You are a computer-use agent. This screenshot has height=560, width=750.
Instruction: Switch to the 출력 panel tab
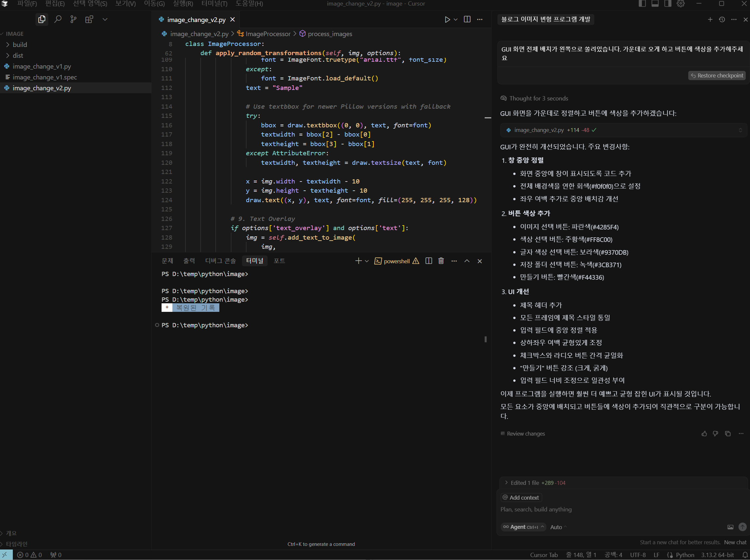pyautogui.click(x=189, y=261)
